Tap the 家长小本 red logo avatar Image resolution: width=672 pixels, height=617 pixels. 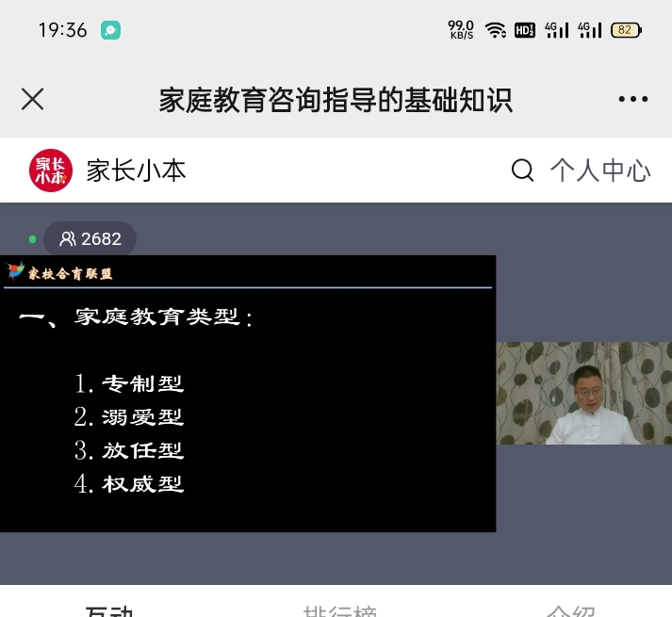pyautogui.click(x=51, y=170)
